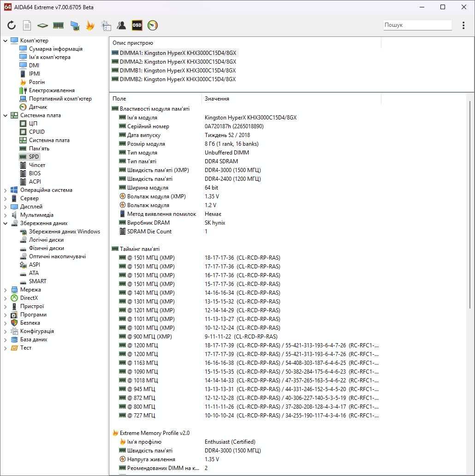Click the memory module toolbar icon
The width and height of the screenshot is (475, 476).
click(58, 25)
